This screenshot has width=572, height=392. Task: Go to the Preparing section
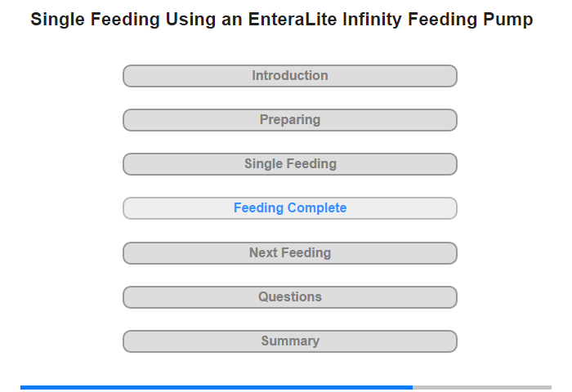point(290,120)
